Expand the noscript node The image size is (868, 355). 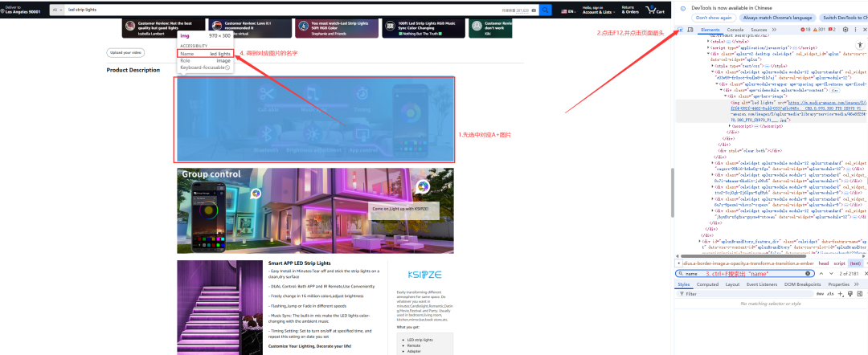coord(730,126)
